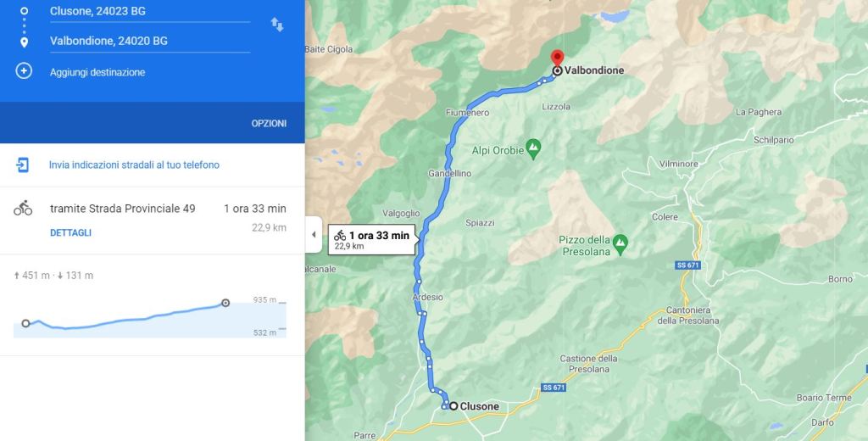Click the send-to-phone icon

tap(23, 165)
